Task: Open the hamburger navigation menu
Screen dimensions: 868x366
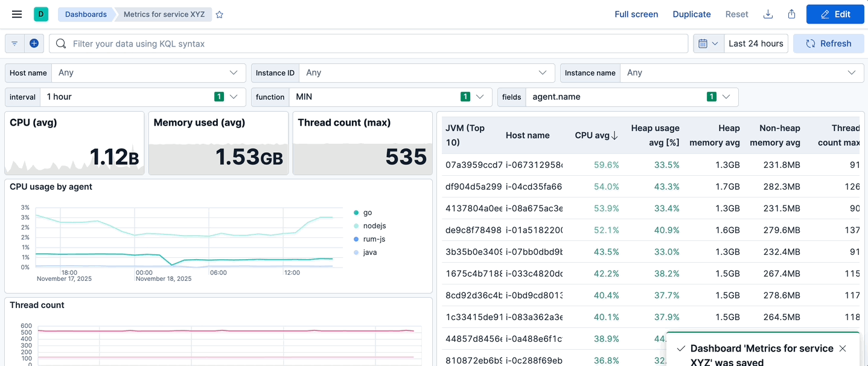Action: tap(17, 14)
